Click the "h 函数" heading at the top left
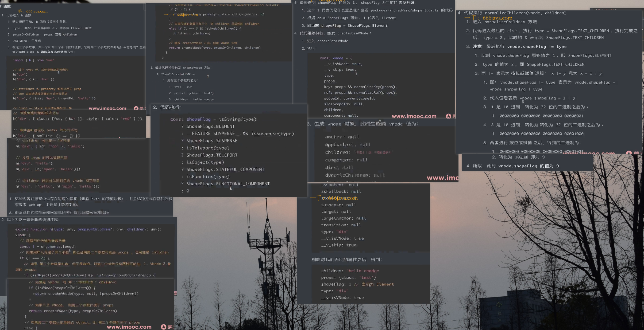The height and width of the screenshot is (330, 644). tap(6, 6)
